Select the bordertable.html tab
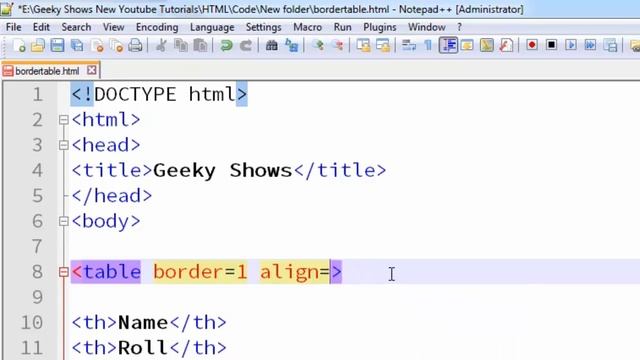640x360 pixels. [47, 71]
